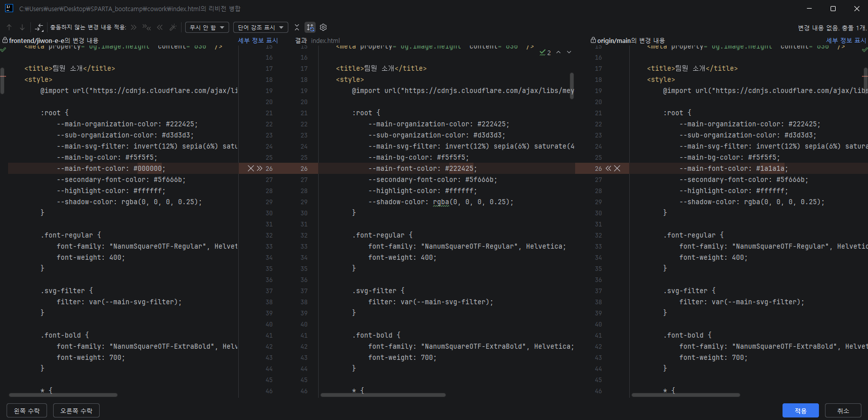Image resolution: width=868 pixels, height=420 pixels.
Task: Ignore the left change on line 26
Action: pos(251,168)
